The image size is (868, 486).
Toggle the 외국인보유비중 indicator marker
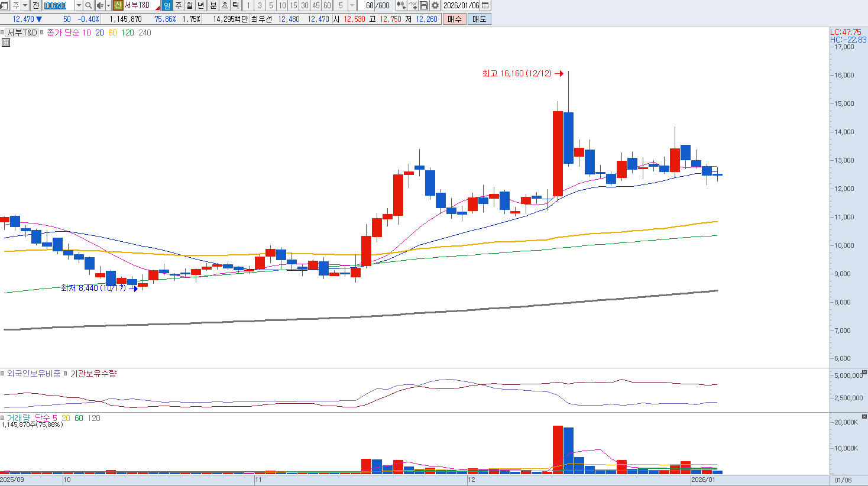[3, 374]
